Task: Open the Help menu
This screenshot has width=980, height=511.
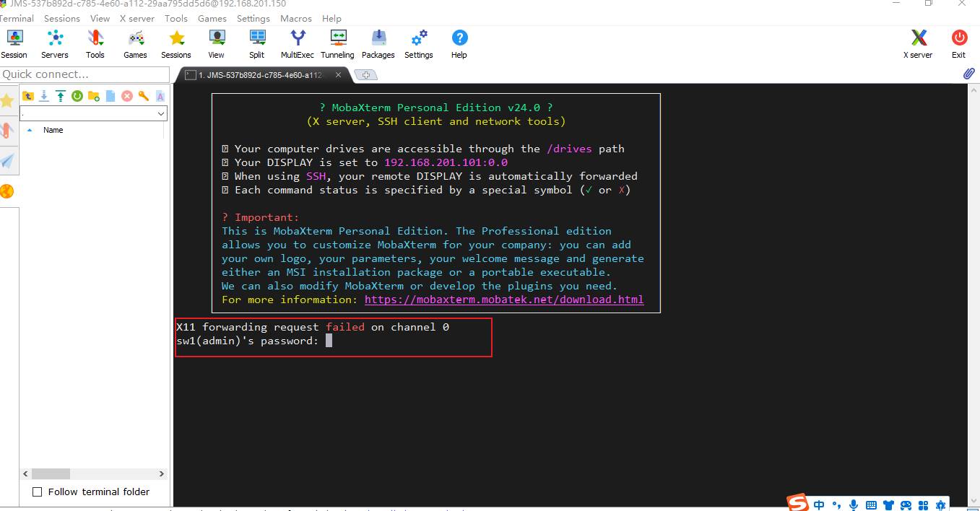Action: pyautogui.click(x=332, y=18)
